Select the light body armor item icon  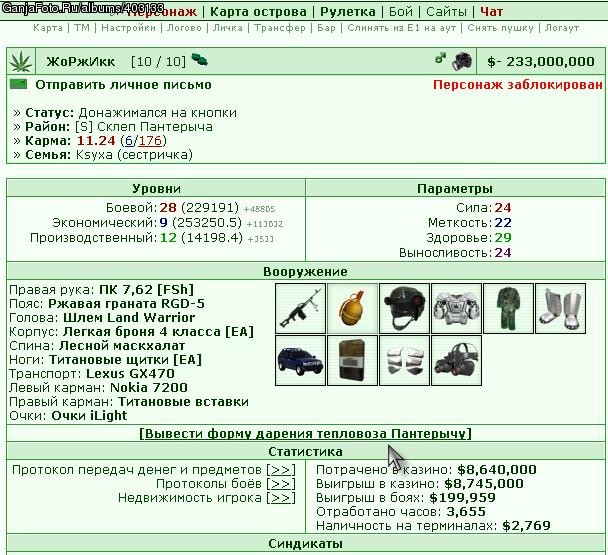[456, 308]
